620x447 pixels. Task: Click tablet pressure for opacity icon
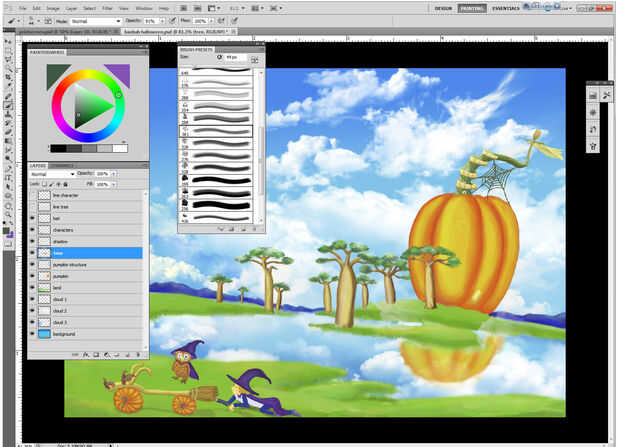coord(173,20)
